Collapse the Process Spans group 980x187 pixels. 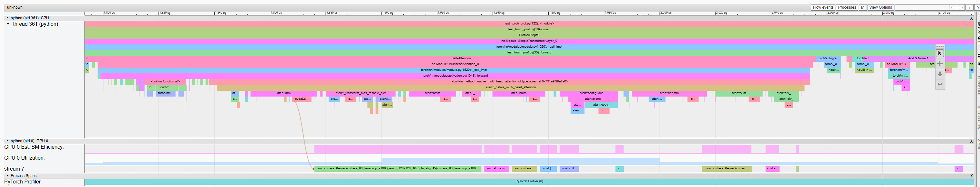click(7, 176)
